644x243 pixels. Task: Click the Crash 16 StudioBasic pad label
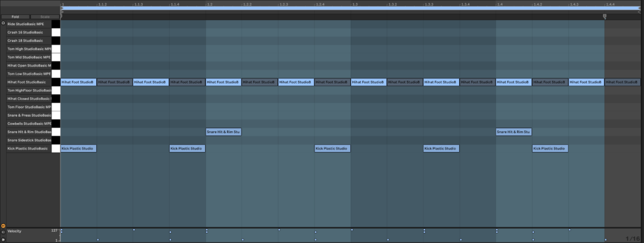25,33
